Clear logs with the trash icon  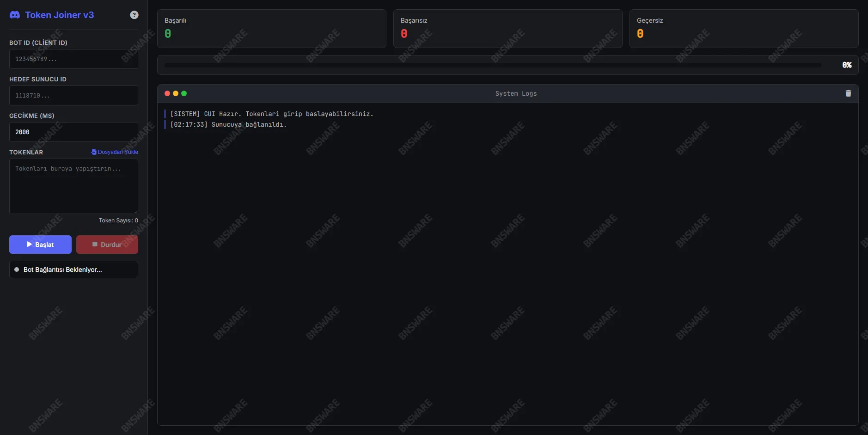tap(848, 93)
